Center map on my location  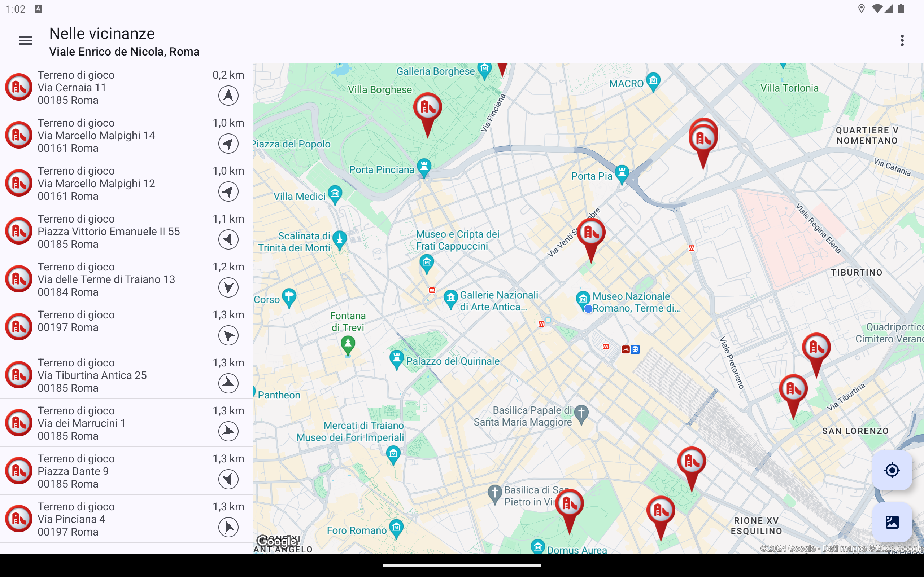[x=892, y=470]
